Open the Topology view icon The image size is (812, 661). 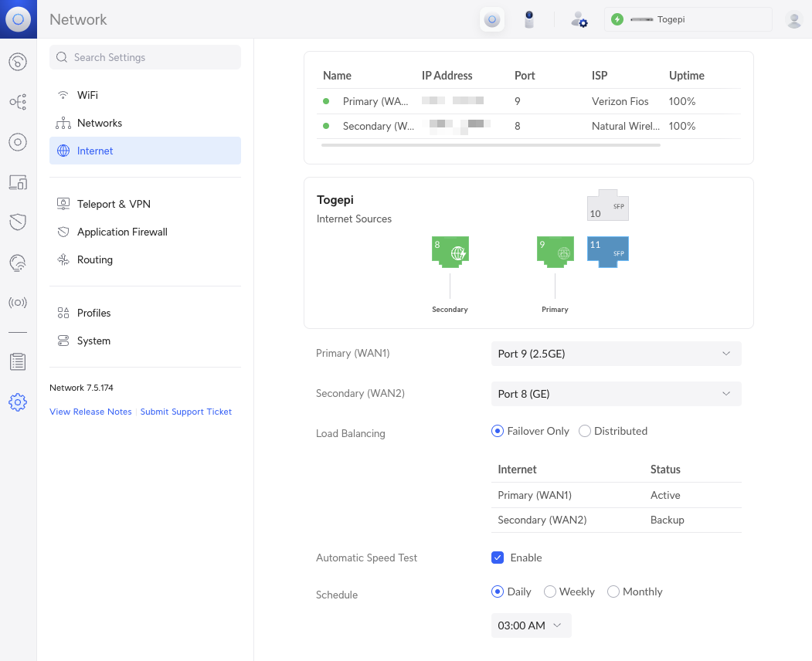(18, 102)
